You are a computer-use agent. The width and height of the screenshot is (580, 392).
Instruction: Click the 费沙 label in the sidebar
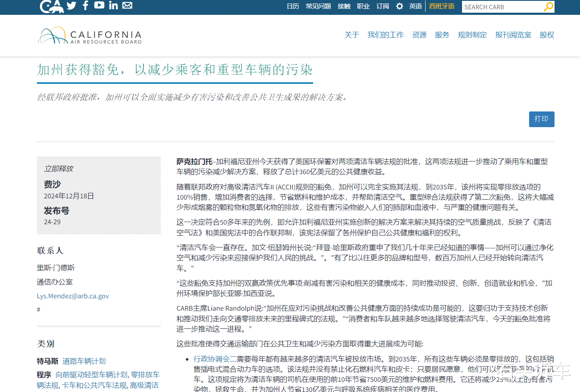tap(52, 184)
